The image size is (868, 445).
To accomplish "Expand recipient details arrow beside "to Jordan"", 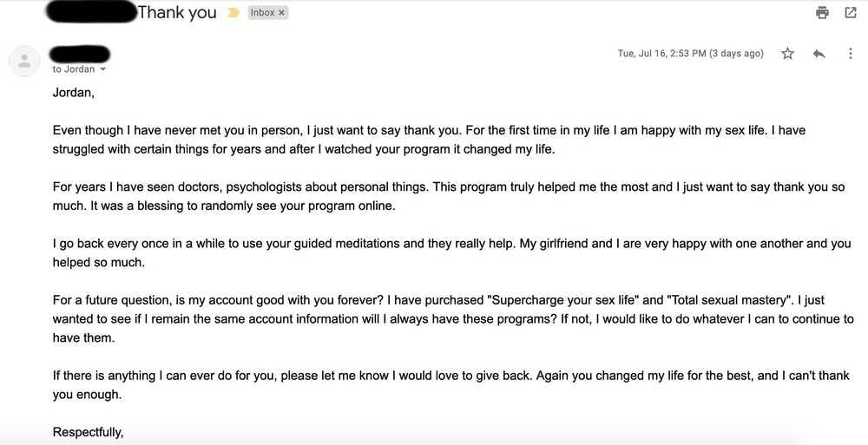I will tap(103, 69).
